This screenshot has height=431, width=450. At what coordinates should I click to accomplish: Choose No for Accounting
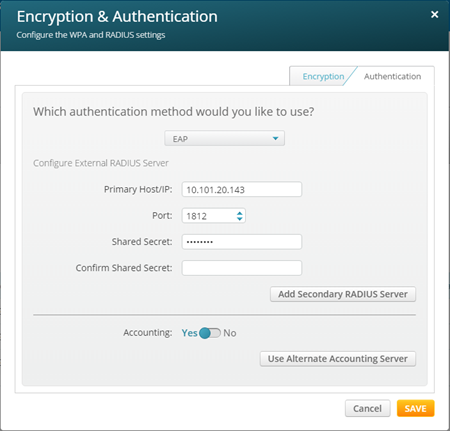pyautogui.click(x=230, y=333)
